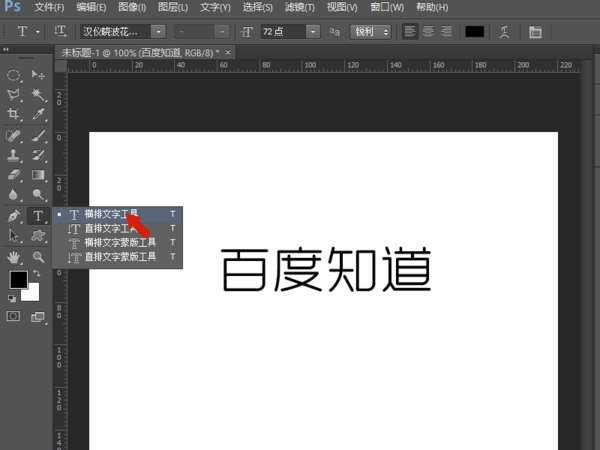Click the ruler origin corner box

point(60,66)
